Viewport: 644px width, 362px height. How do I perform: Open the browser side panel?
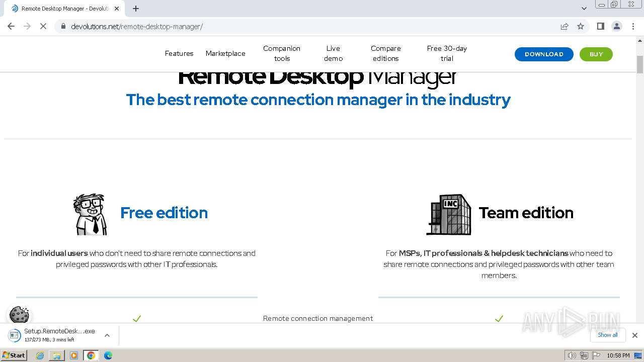click(601, 26)
